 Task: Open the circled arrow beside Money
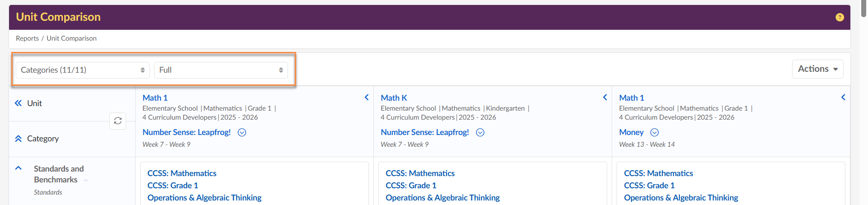654,132
